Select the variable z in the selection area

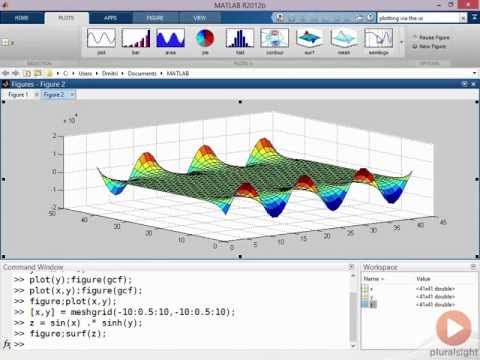pyautogui.click(x=8, y=43)
